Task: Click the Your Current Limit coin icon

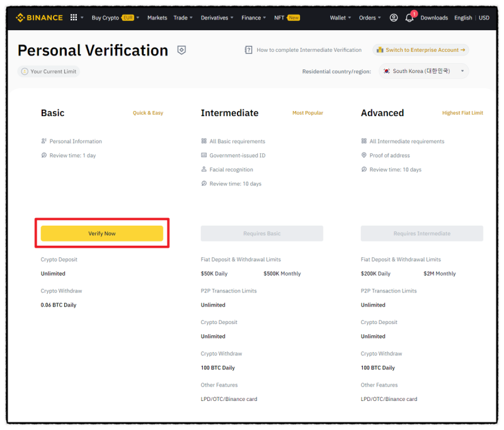Action: tap(25, 71)
